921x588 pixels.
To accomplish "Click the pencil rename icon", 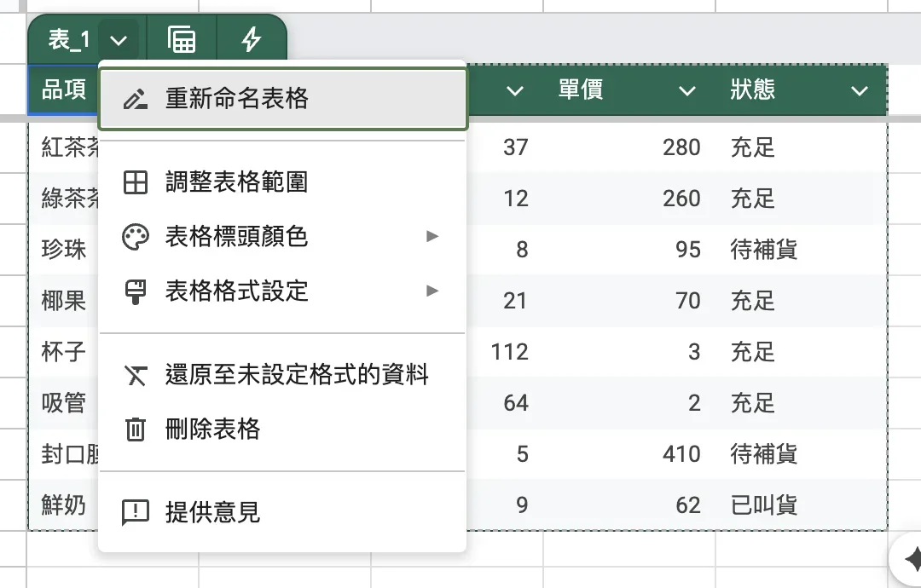I will tap(135, 99).
